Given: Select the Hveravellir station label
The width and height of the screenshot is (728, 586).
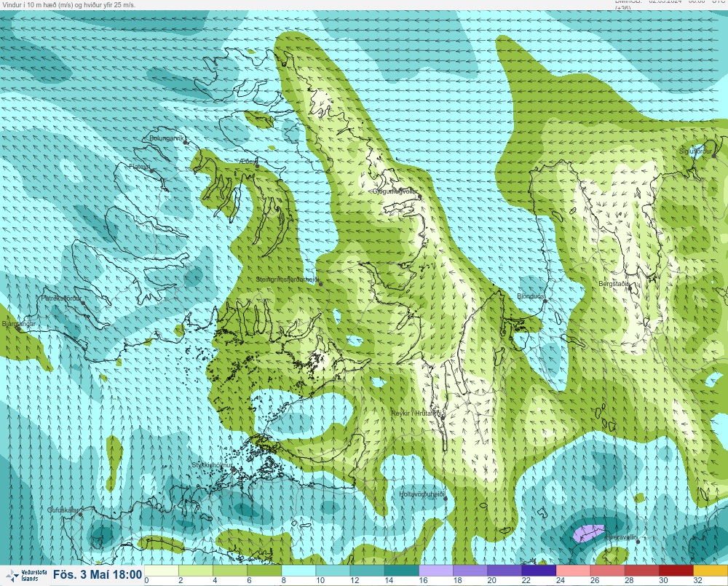Looking at the screenshot, I should tap(621, 536).
